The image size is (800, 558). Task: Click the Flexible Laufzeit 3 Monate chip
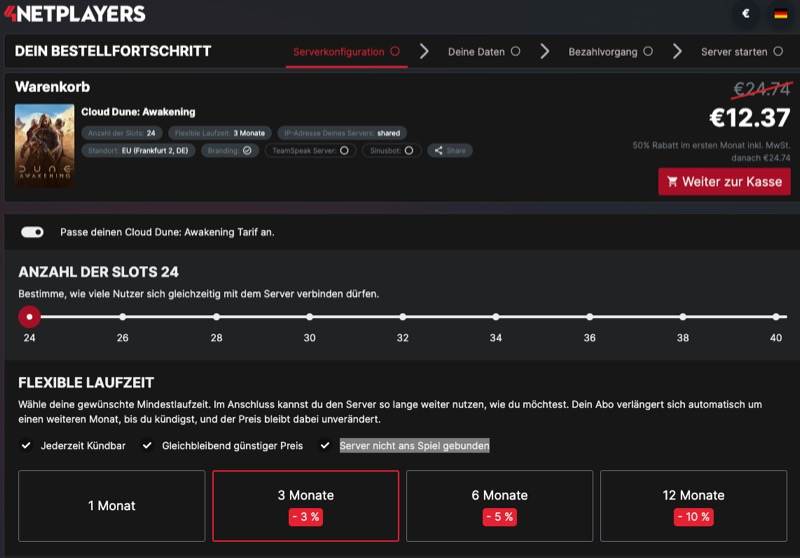pos(220,133)
